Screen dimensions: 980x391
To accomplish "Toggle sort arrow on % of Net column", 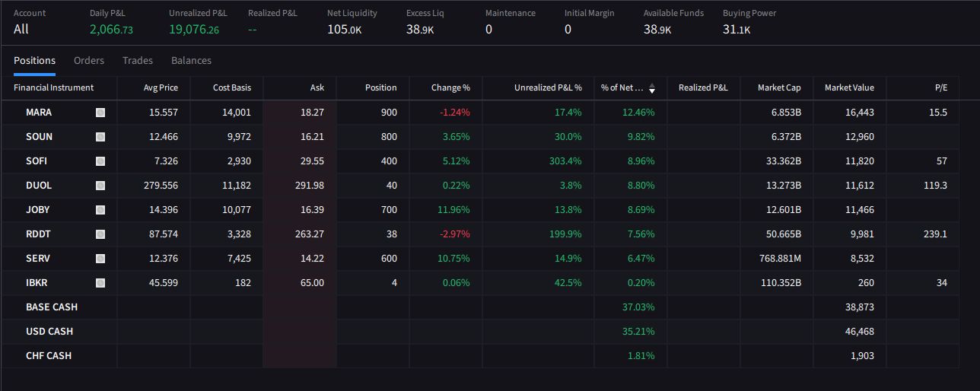I will pyautogui.click(x=652, y=88).
